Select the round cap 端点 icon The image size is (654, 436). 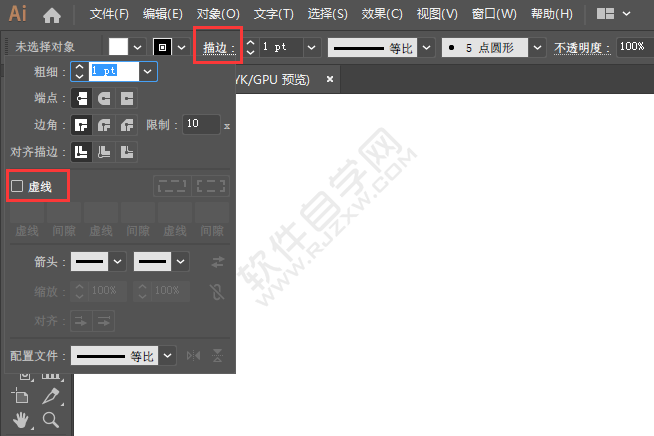pyautogui.click(x=104, y=98)
